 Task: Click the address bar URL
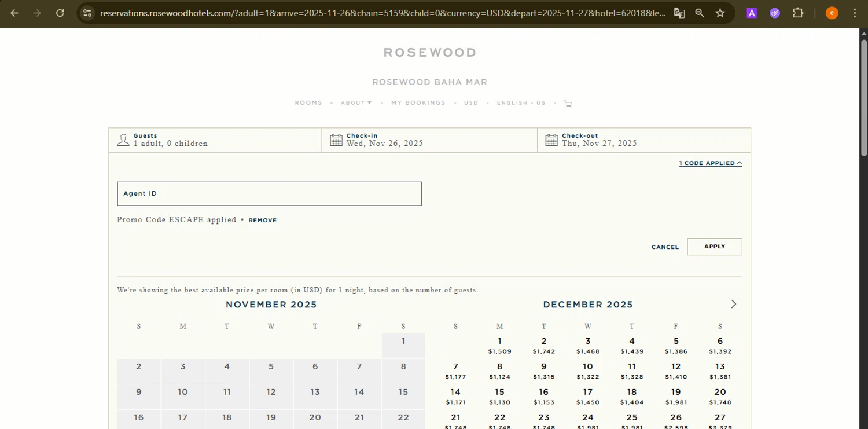point(382,13)
